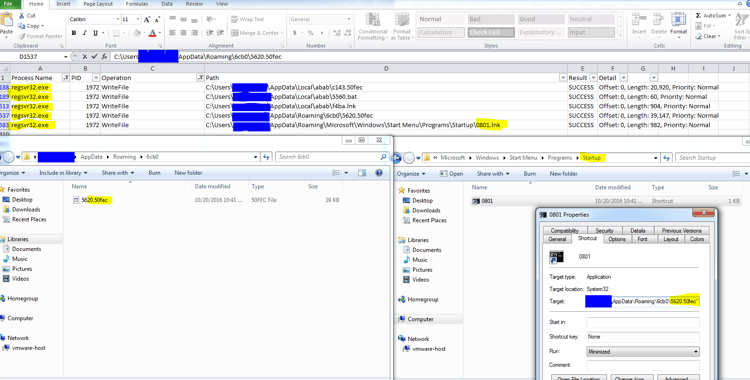Click the Cut scissors button
The width and height of the screenshot is (750, 380).
click(27, 16)
